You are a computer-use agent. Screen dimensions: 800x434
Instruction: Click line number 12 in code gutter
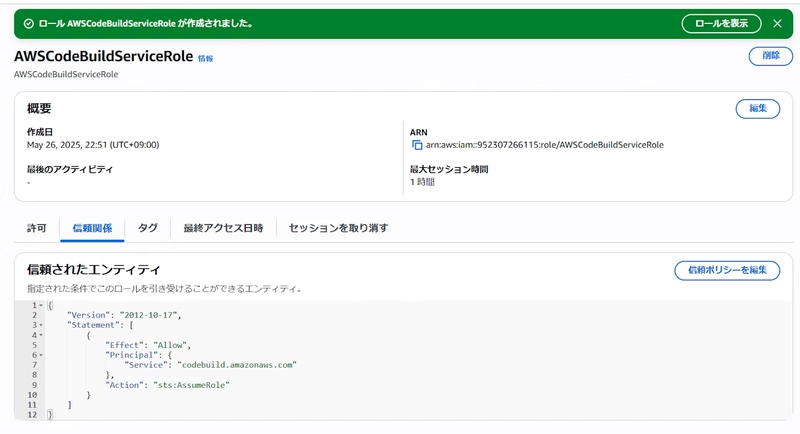(x=32, y=415)
